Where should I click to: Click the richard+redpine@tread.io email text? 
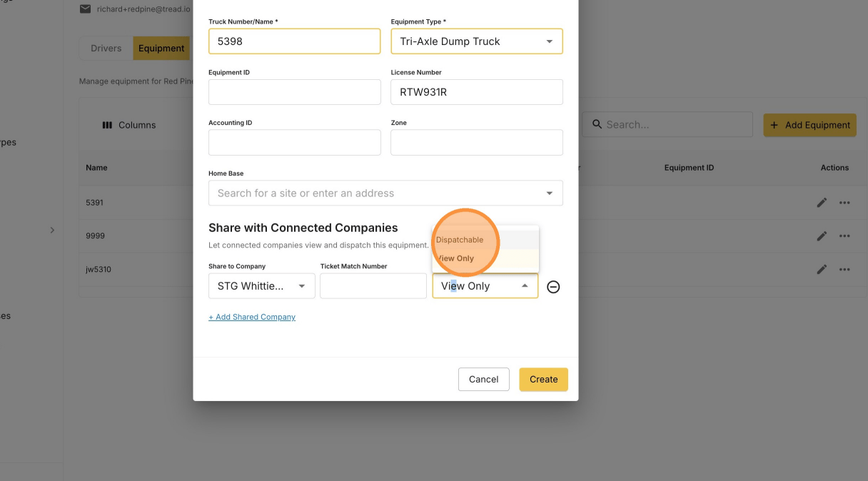[144, 9]
